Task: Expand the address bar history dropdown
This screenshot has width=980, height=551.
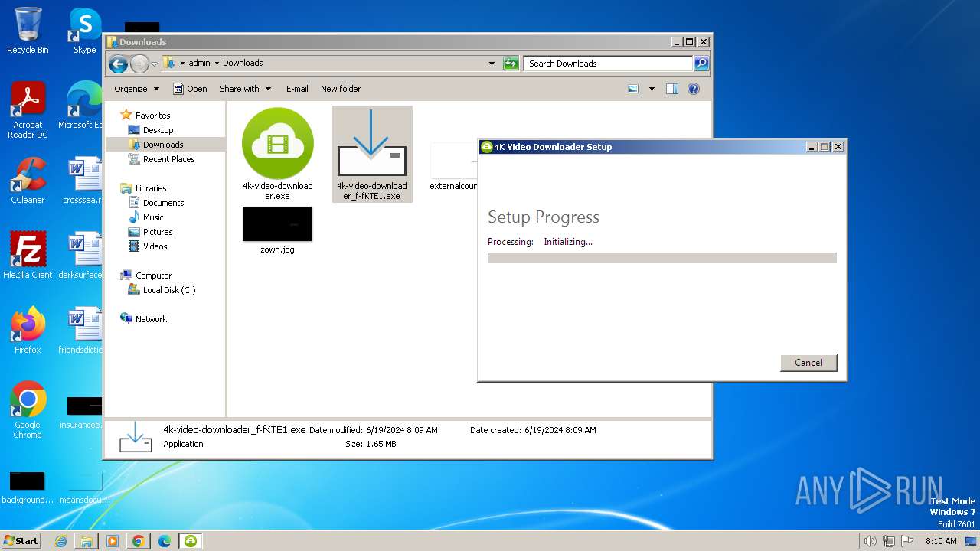Action: [x=492, y=64]
